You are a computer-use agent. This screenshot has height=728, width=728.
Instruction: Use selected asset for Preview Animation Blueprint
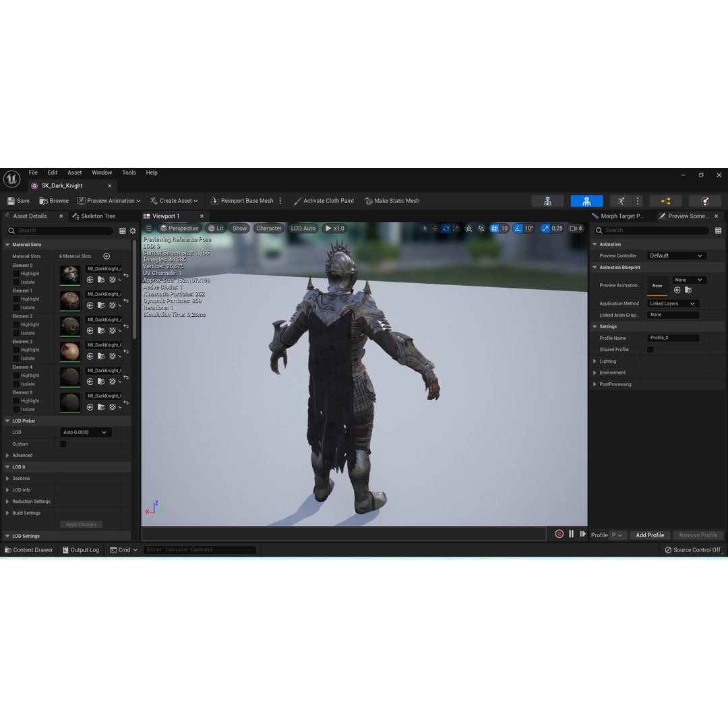pos(677,290)
